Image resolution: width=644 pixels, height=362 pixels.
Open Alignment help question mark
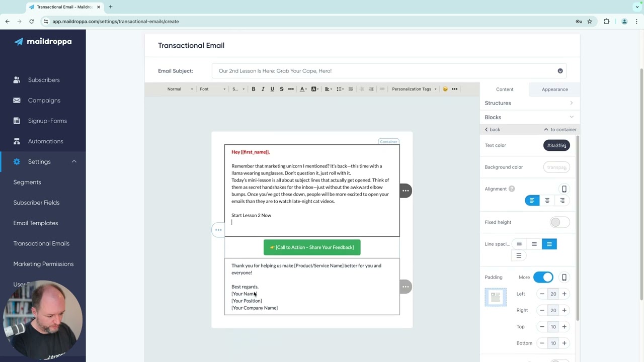tap(512, 189)
